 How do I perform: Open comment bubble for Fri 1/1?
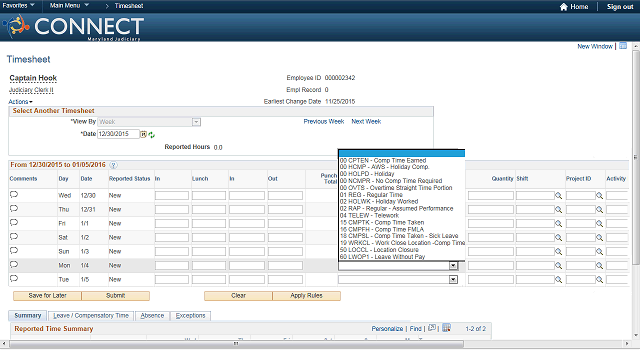coord(14,222)
